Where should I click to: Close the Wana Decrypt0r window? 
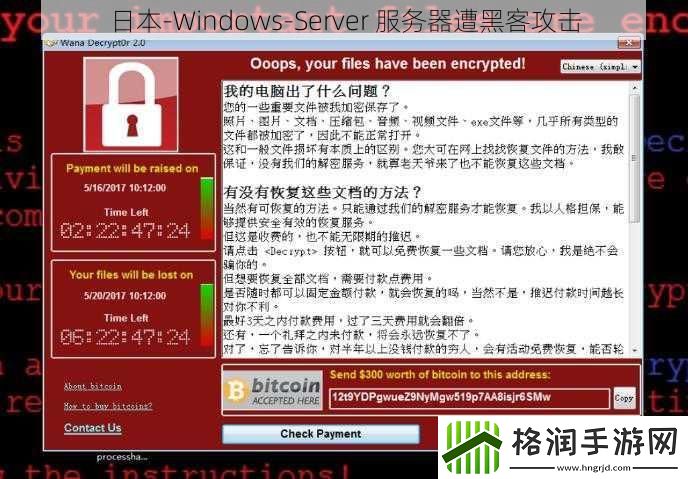click(629, 43)
